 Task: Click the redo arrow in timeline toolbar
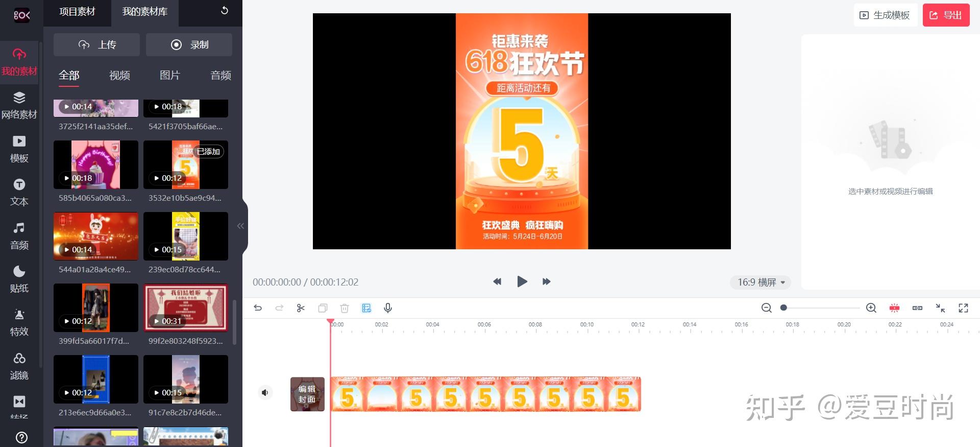(x=279, y=308)
